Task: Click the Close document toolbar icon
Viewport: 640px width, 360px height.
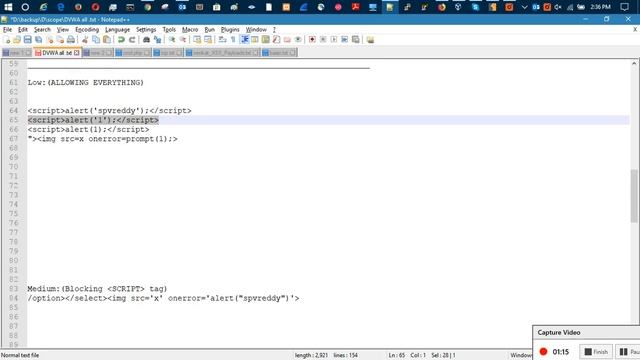Action: [x=49, y=40]
